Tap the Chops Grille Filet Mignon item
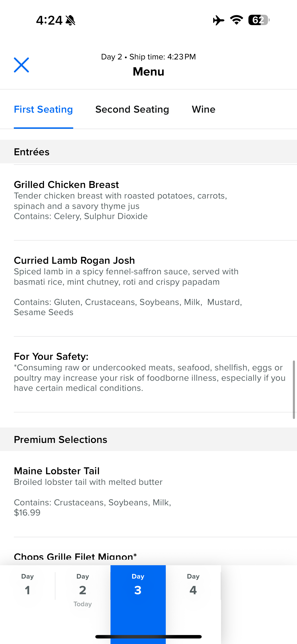 click(x=75, y=556)
